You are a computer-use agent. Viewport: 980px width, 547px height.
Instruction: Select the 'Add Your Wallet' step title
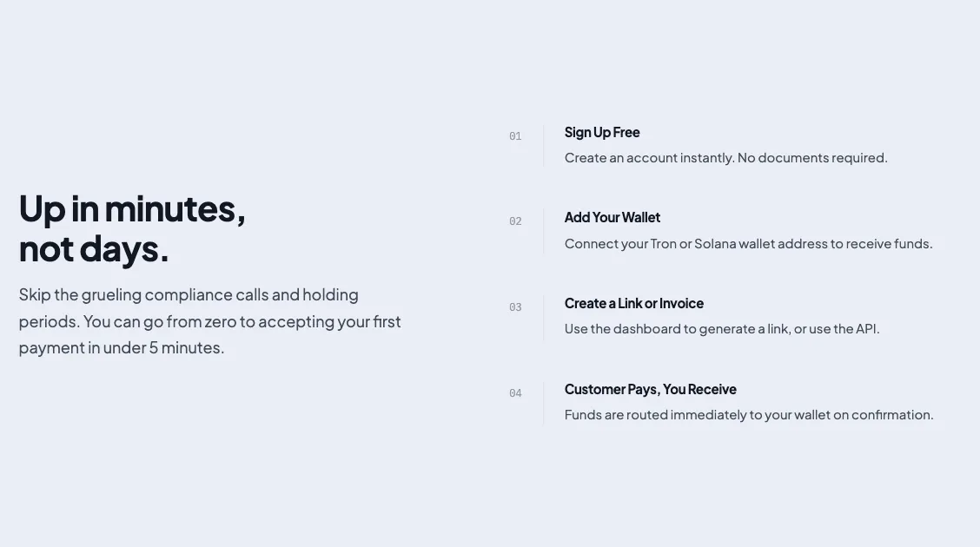(x=612, y=217)
